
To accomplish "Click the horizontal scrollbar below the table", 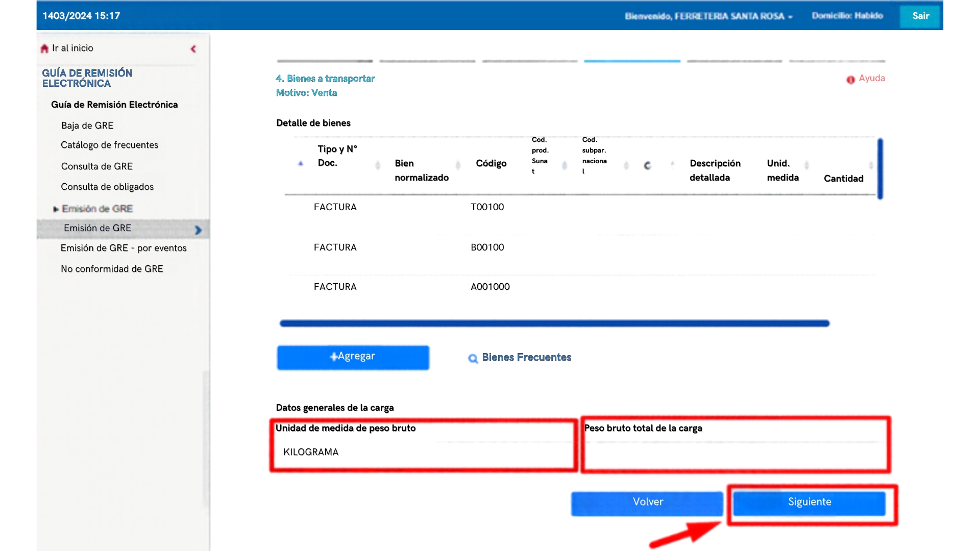I will coord(554,323).
